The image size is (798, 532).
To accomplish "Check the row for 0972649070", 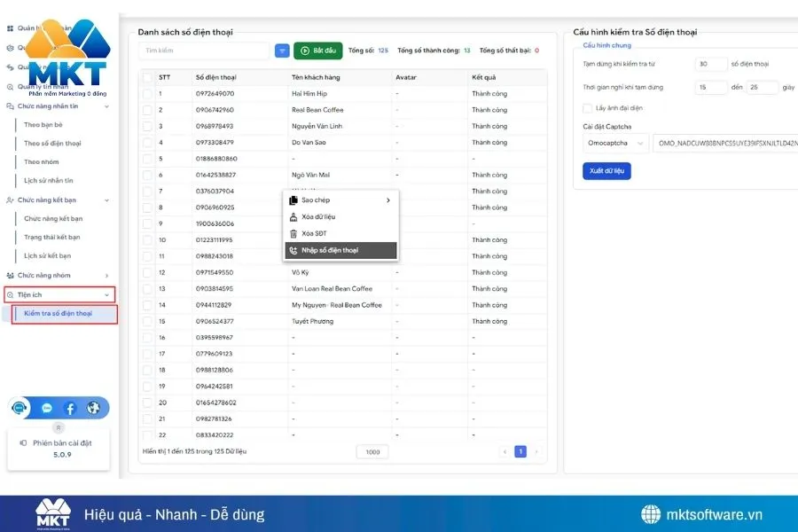I will coord(147,94).
